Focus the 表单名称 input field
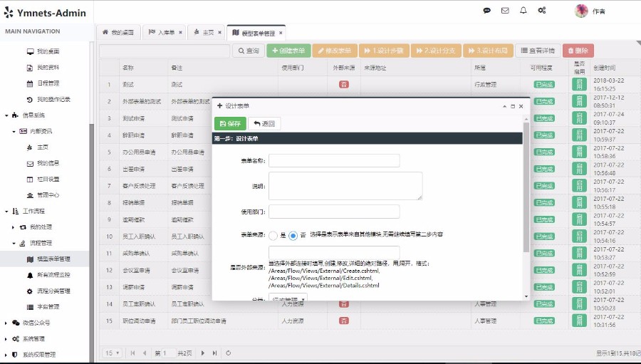Image resolution: width=641 pixels, height=364 pixels. coord(334,161)
